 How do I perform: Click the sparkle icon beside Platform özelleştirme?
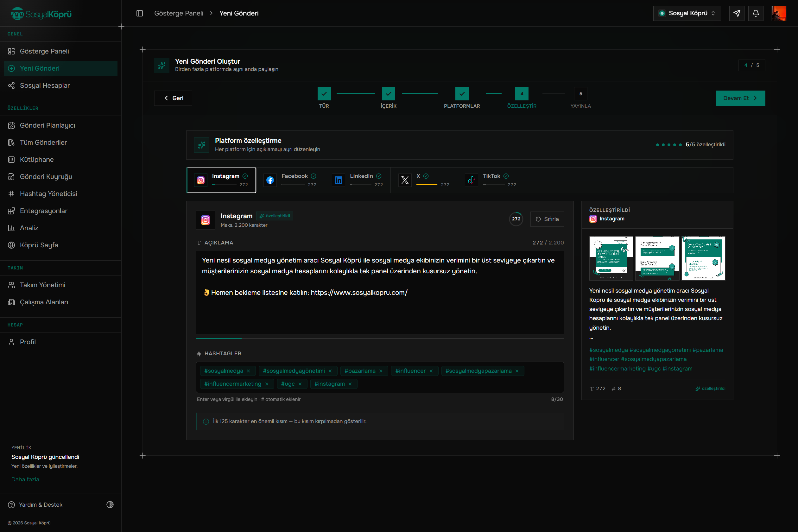(x=201, y=145)
